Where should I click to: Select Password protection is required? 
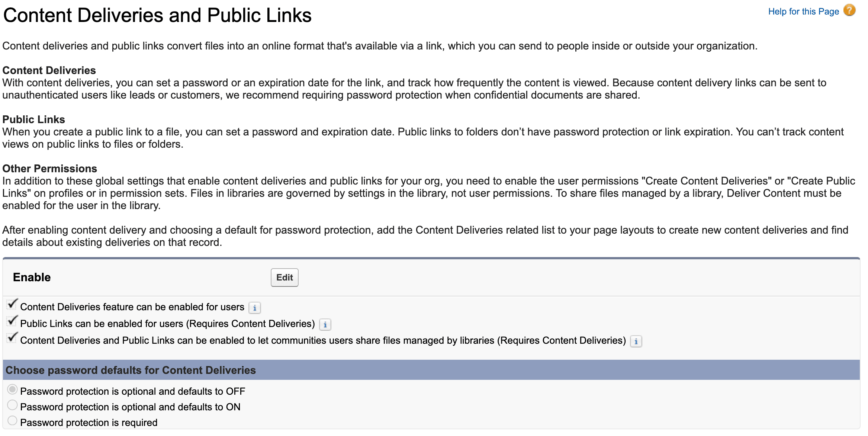(12, 420)
